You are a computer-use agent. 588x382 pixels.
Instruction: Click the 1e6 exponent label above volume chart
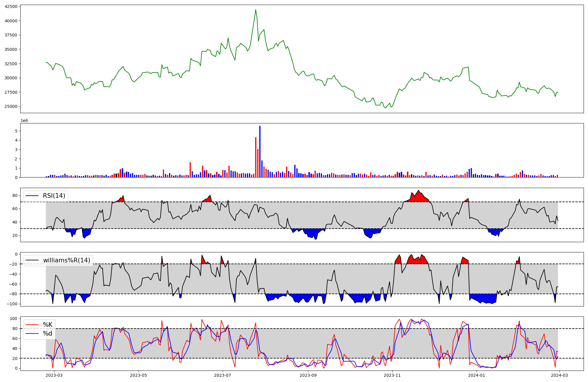[x=24, y=121]
